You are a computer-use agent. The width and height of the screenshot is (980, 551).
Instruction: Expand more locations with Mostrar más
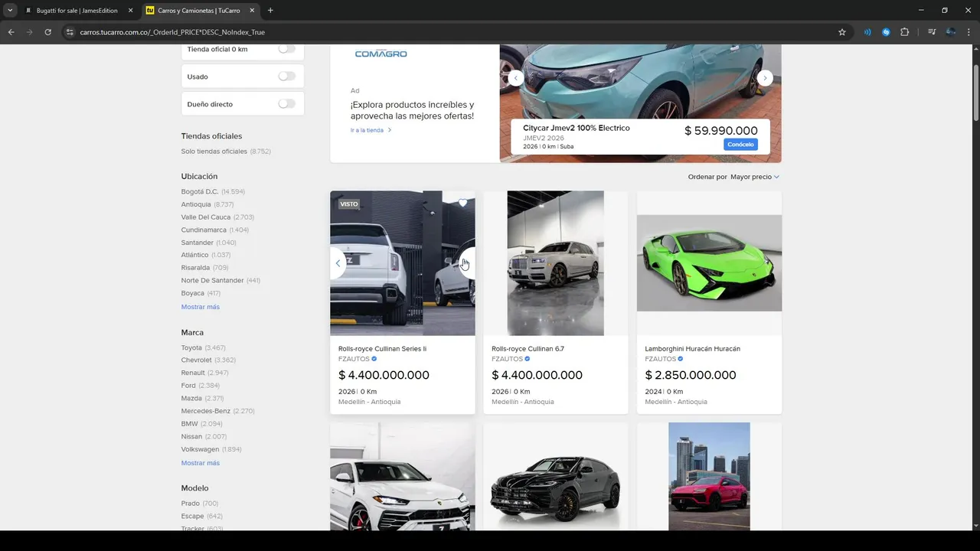(x=201, y=307)
